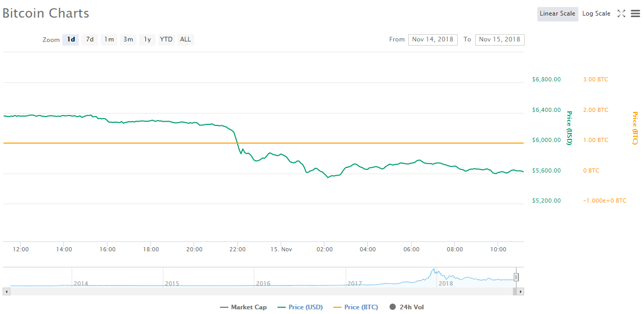Click the 10:00 time axis label
The width and height of the screenshot is (644, 314).
coord(498,249)
